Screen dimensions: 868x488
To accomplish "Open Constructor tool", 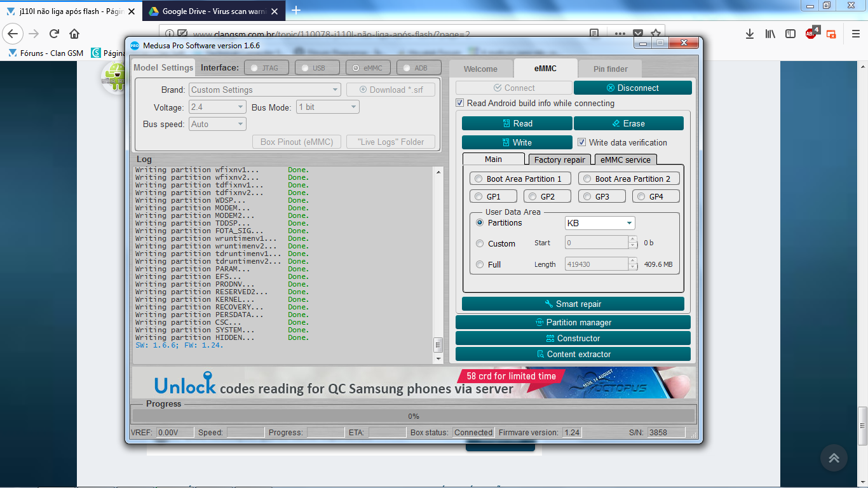I will tap(573, 338).
